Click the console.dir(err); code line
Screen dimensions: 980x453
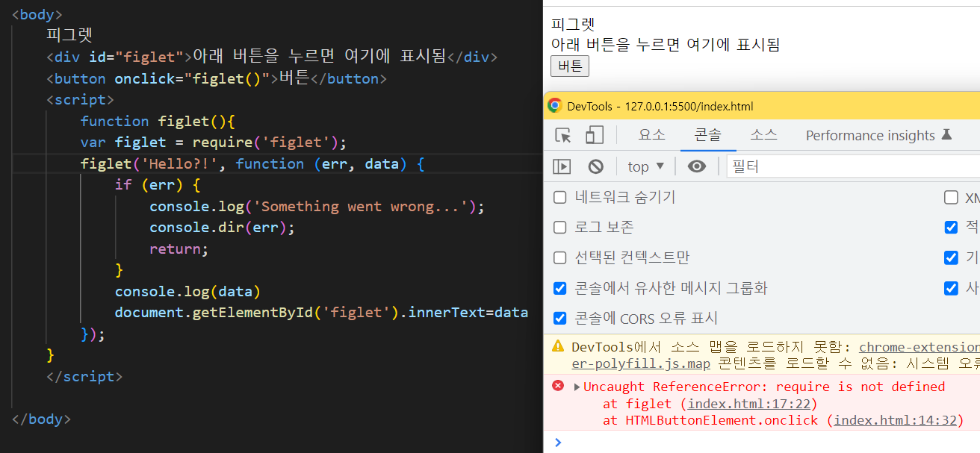(223, 228)
